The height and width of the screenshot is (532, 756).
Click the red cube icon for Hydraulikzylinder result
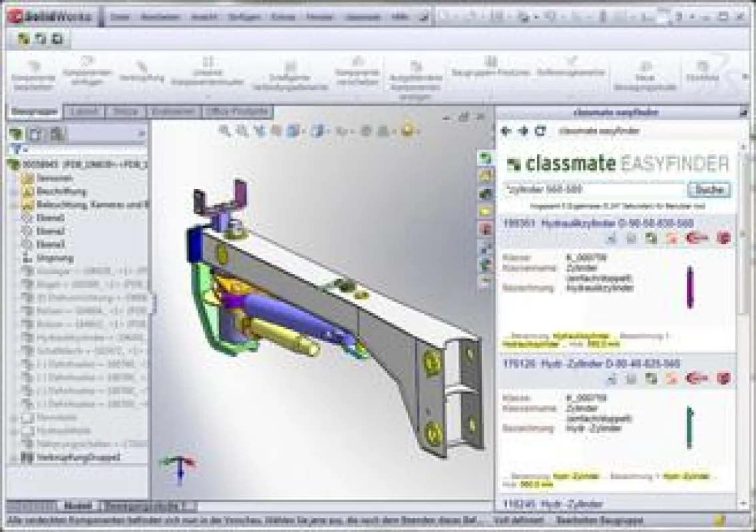723,237
